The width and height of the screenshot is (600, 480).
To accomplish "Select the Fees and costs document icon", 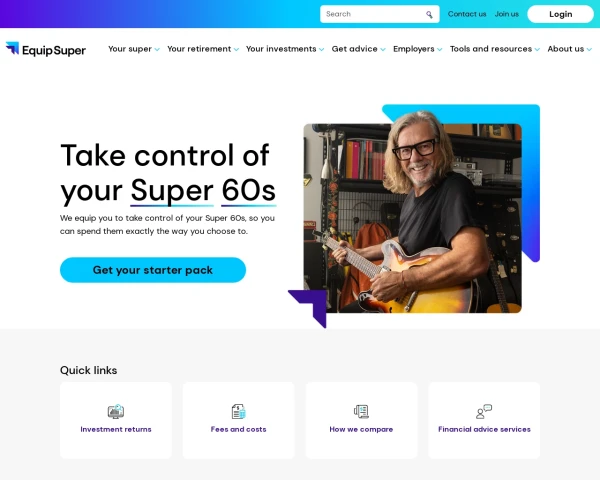I will 238,411.
